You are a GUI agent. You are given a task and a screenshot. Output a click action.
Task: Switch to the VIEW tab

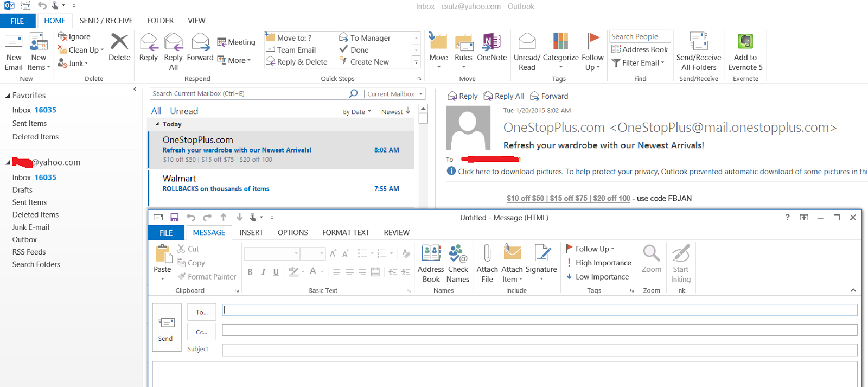(x=196, y=21)
